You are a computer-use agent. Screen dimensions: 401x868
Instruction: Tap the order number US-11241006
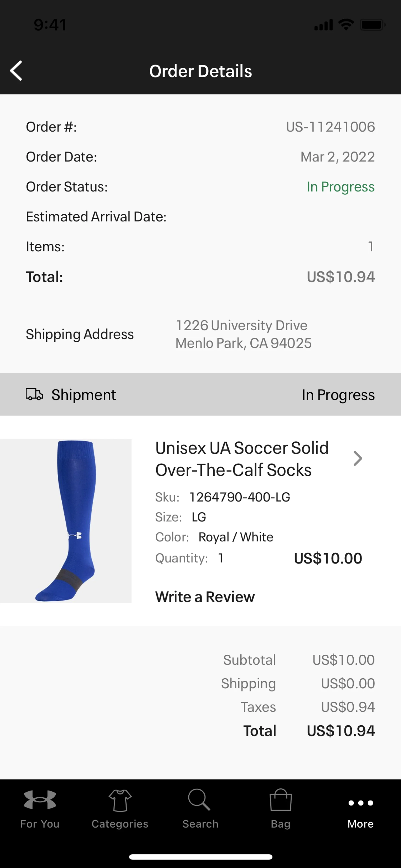(x=330, y=127)
